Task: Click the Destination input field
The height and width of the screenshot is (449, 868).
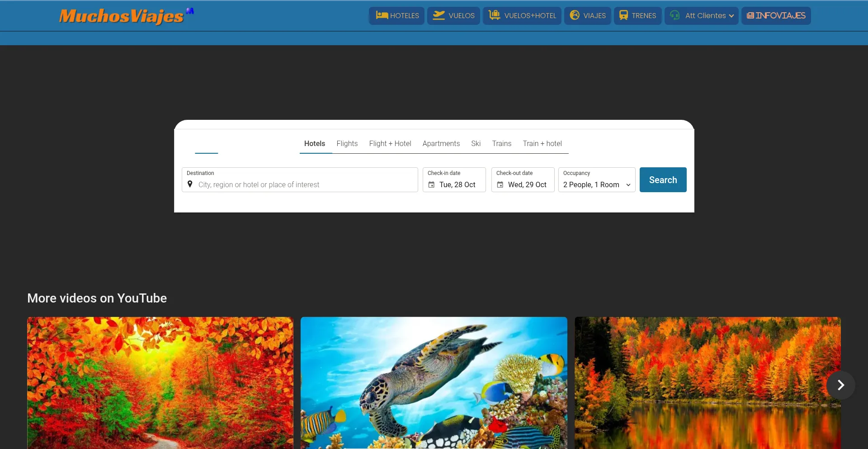Action: click(303, 184)
